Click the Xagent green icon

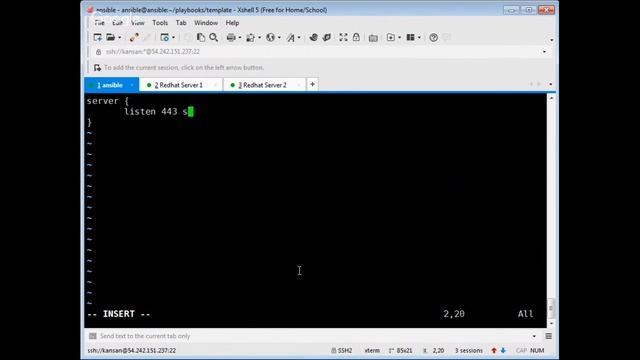coord(327,38)
